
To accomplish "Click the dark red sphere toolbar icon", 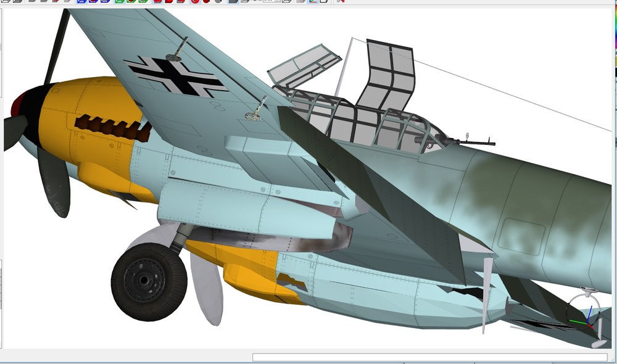I will pyautogui.click(x=206, y=1).
